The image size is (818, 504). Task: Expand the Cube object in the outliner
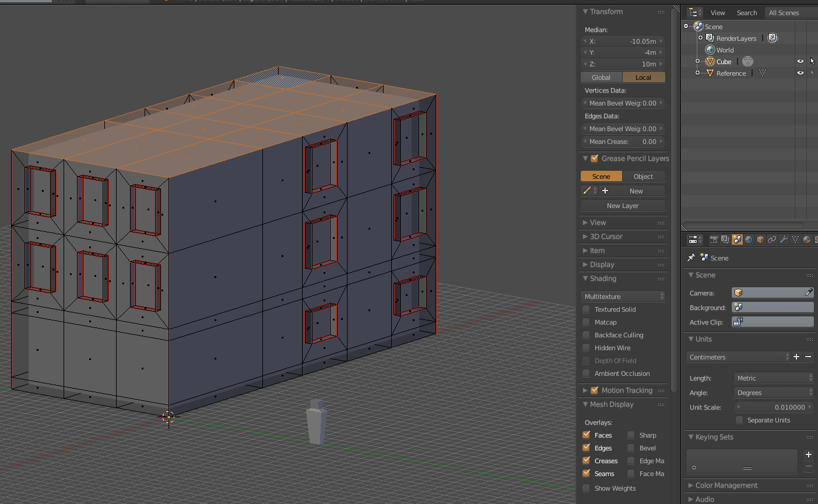point(697,61)
